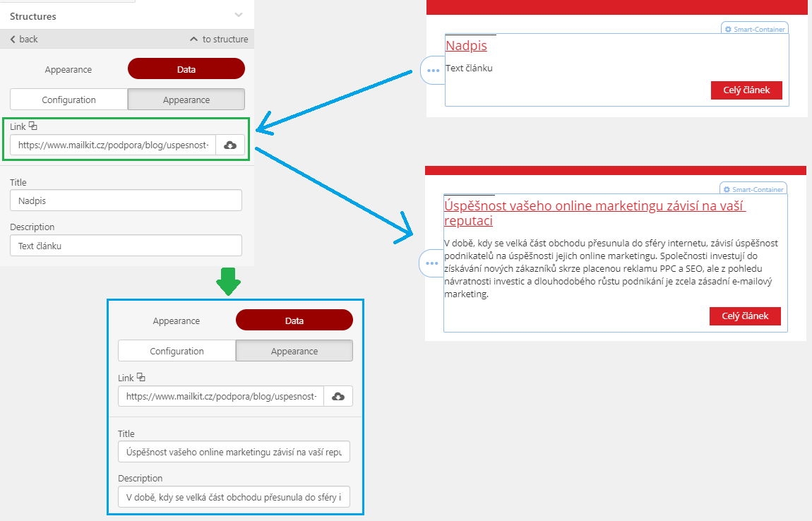Click copy icon next to Link label, lower panel

point(141,377)
